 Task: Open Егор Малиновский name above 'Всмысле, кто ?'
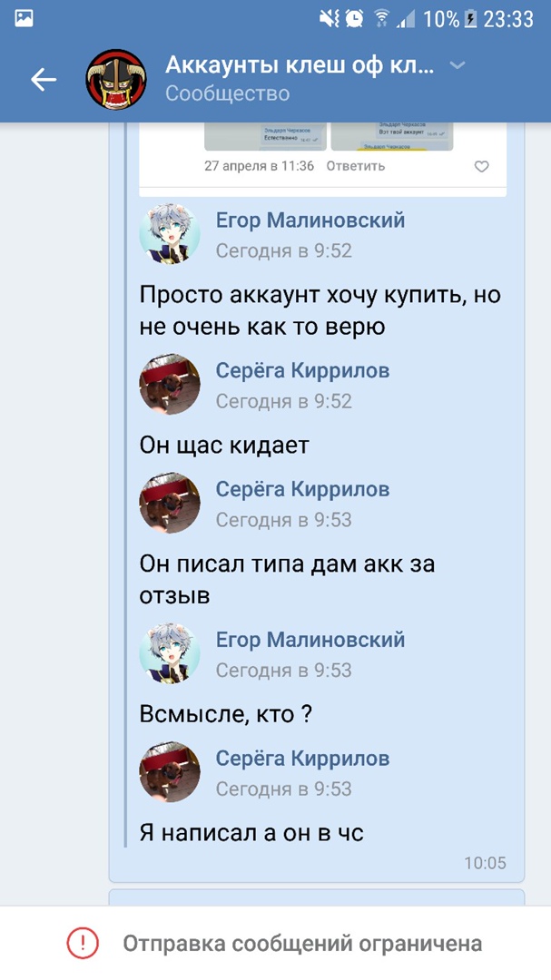(x=310, y=640)
